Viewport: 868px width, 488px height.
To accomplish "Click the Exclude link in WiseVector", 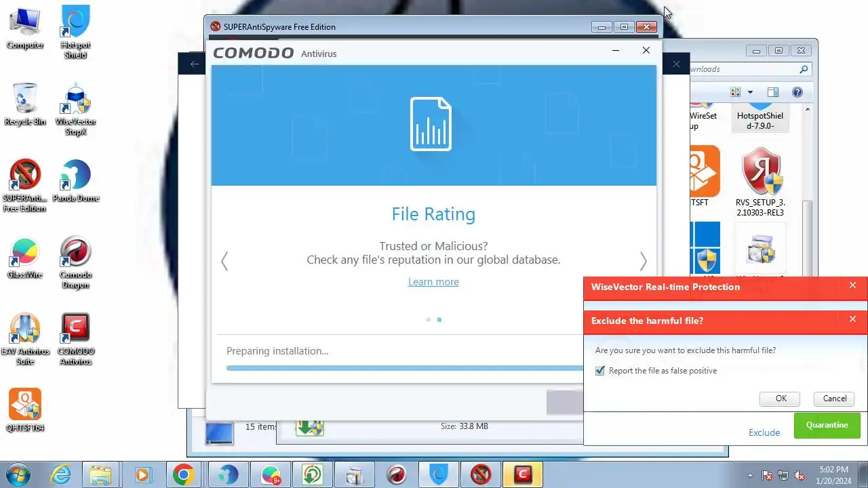I will [764, 432].
